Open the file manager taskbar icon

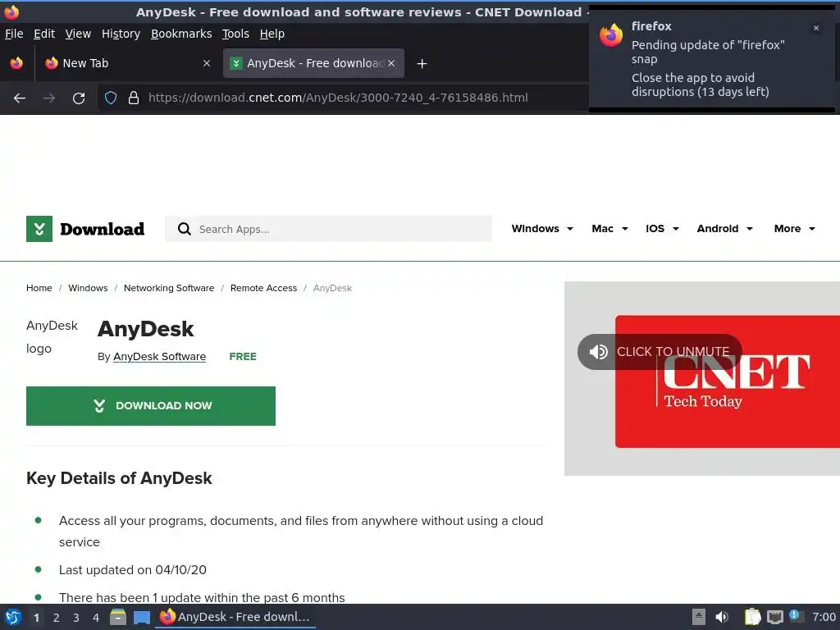click(x=118, y=617)
